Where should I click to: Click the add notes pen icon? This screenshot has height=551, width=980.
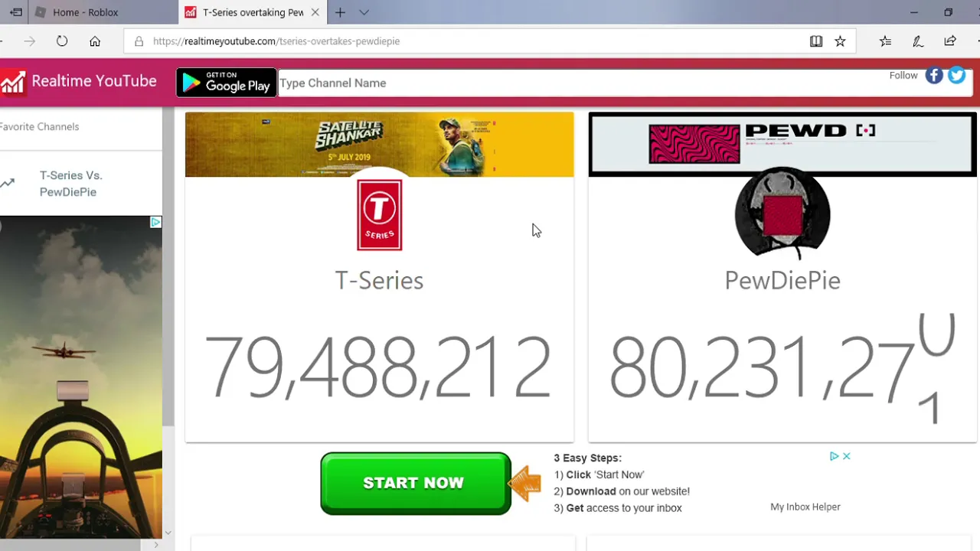[x=918, y=41]
